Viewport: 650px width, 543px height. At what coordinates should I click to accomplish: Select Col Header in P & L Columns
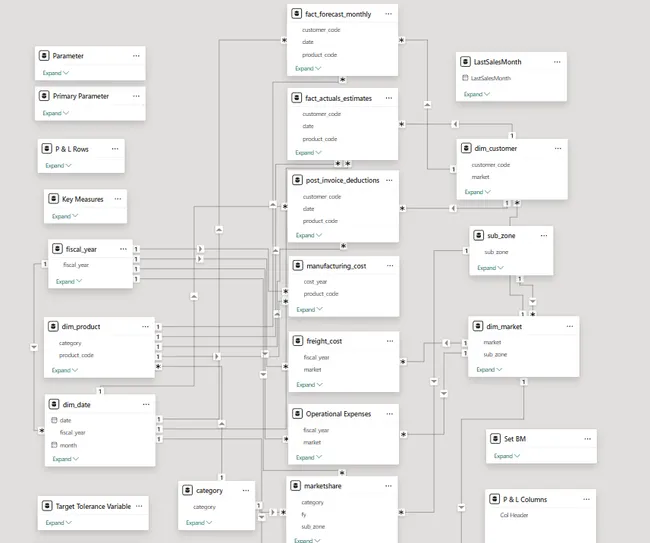(x=514, y=515)
